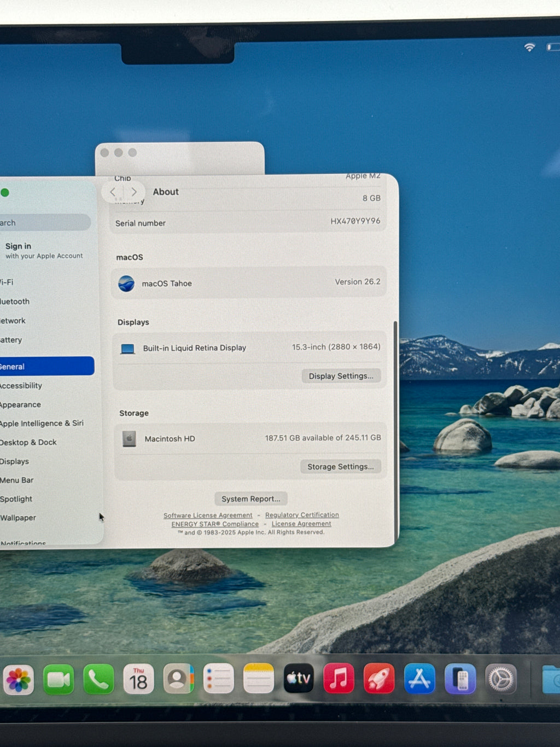560x747 pixels.
Task: Open the Regulatory Certification link
Action: pos(302,515)
